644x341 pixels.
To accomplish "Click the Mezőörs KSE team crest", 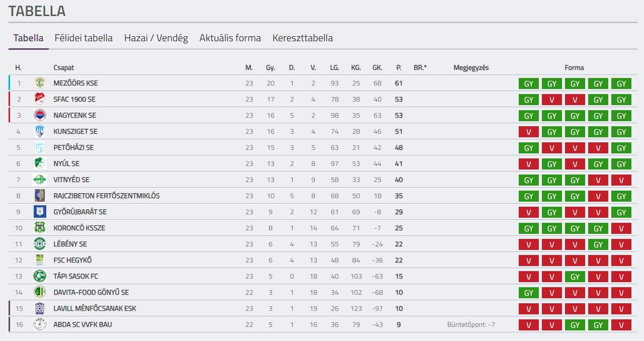I will click(x=39, y=83).
